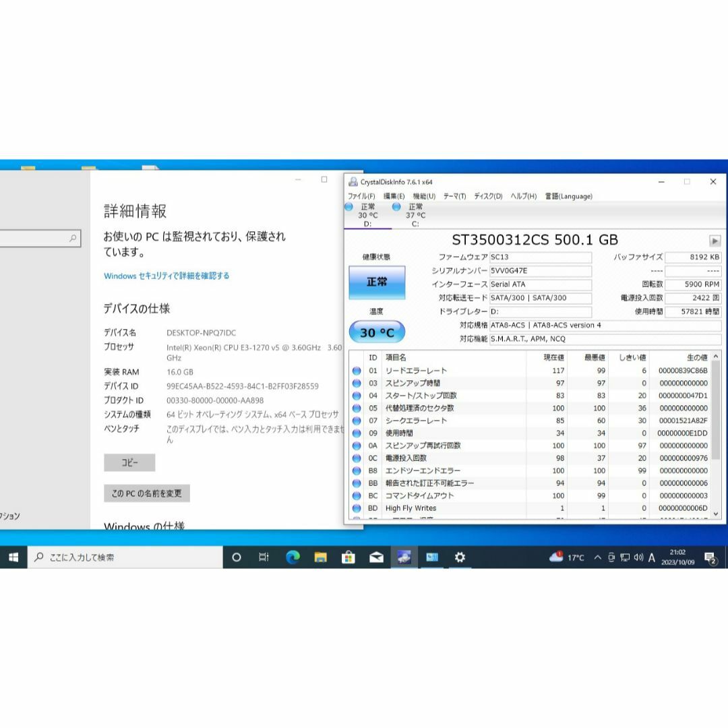This screenshot has height=728, width=728.
Task: Click the power-on hours value 57821 時間
Action: pos(693,311)
